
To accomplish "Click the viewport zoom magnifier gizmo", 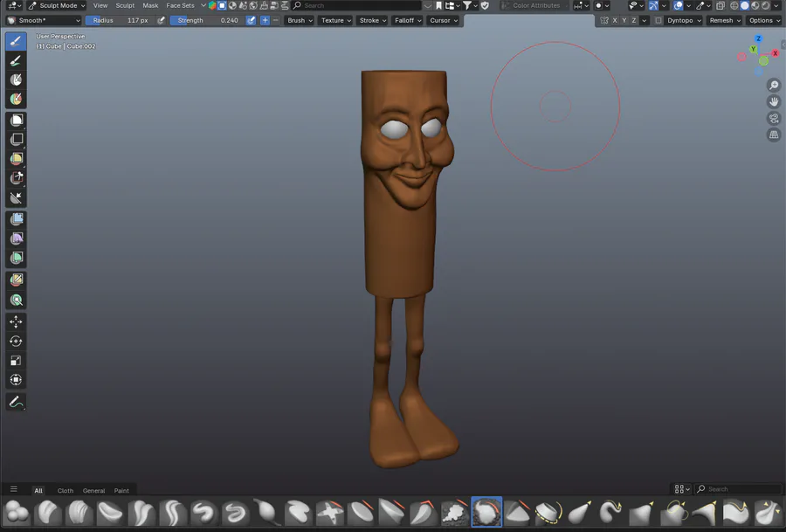I will 774,86.
